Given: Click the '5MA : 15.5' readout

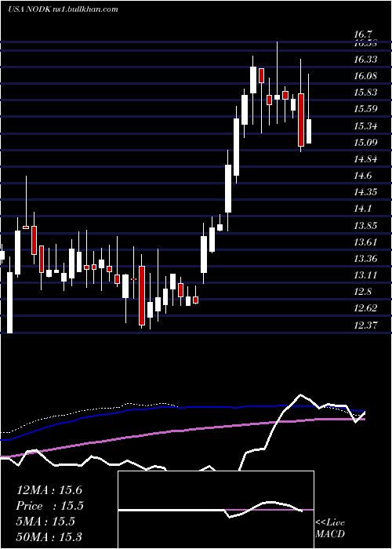Looking at the screenshot, I should coord(45,522).
